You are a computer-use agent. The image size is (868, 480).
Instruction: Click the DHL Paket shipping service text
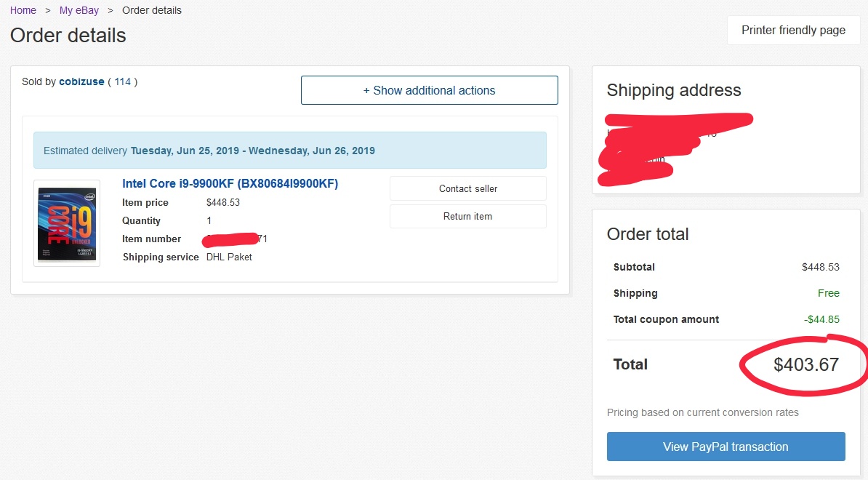coord(229,257)
